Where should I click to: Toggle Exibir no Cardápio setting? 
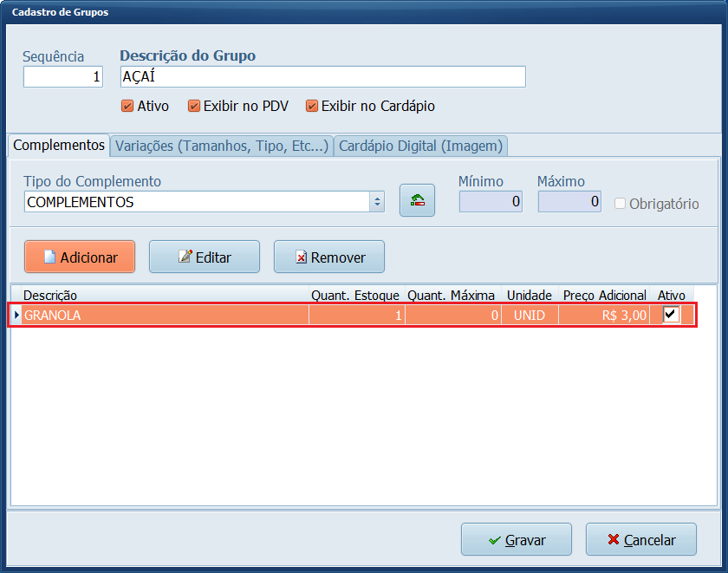(x=311, y=106)
